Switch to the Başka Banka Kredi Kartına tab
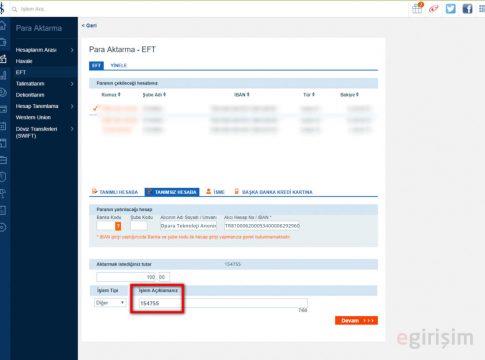This screenshot has width=485, height=360. pyautogui.click(x=273, y=192)
